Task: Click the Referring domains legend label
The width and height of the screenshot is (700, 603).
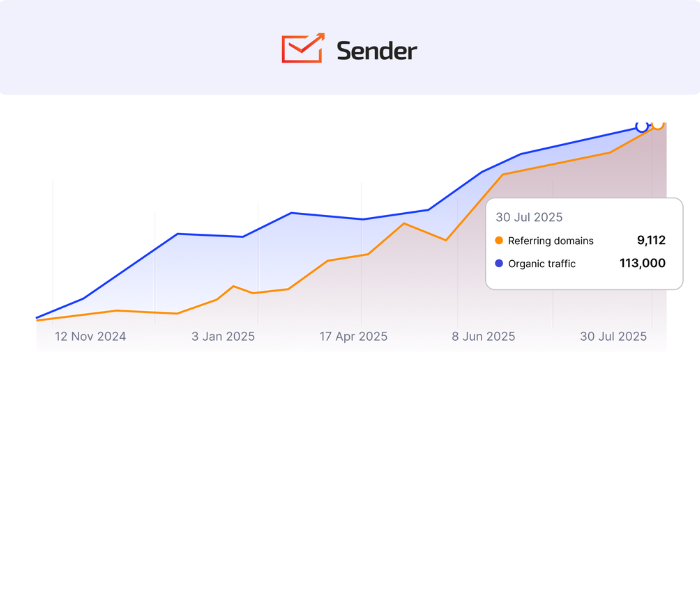Action: point(550,241)
